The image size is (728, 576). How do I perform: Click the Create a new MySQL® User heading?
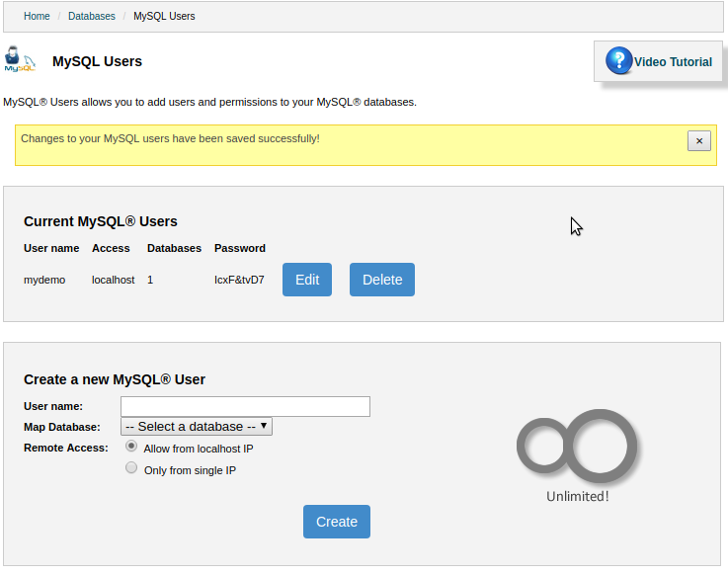[x=115, y=379]
